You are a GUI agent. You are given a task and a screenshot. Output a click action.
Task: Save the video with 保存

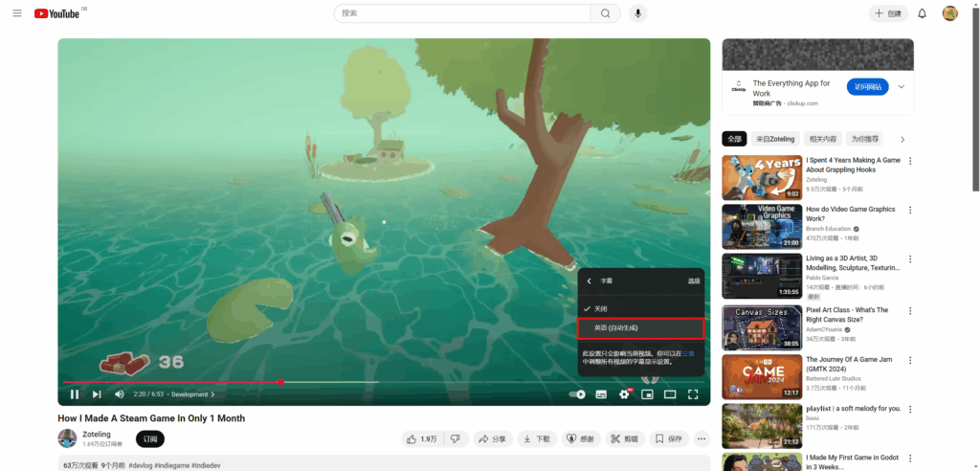tap(669, 439)
